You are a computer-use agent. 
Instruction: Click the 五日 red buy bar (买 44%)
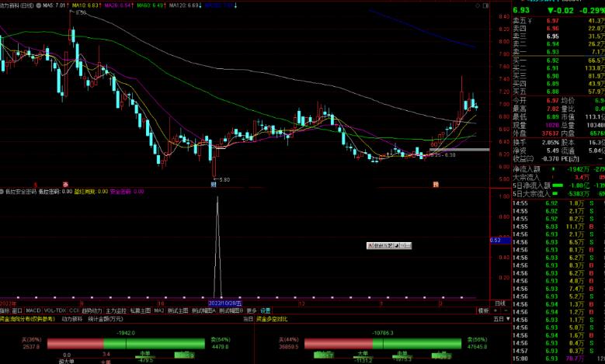[x=339, y=344]
